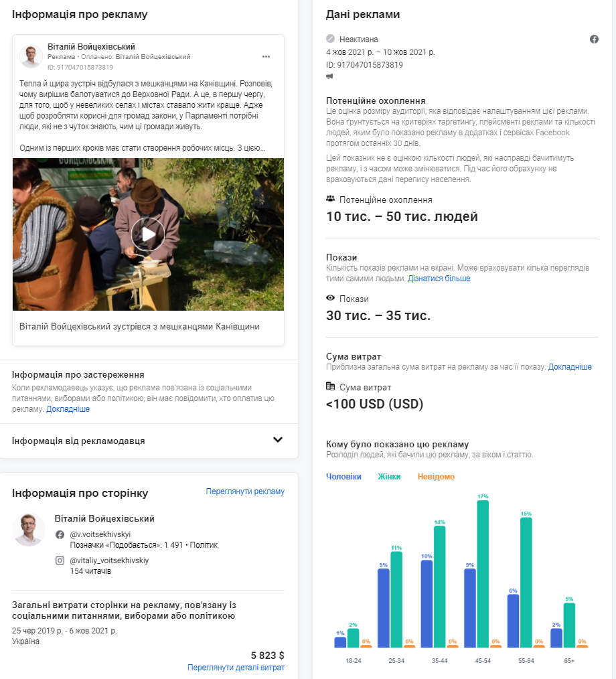Click the women 14% bar for 35-44
616x679 pixels.
coord(439,587)
